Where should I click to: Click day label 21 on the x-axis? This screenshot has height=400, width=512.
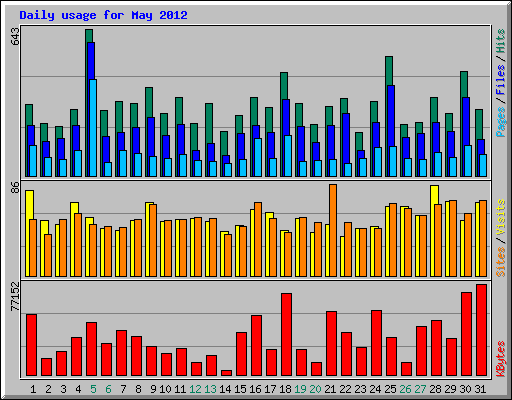[330, 389]
